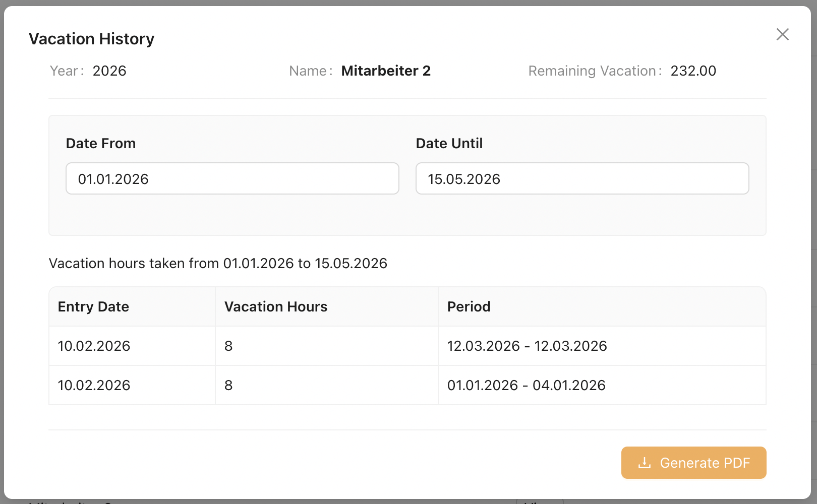The image size is (817, 504).
Task: Click vacation hours 8 in the 04.01.2026 row
Action: 327,385
